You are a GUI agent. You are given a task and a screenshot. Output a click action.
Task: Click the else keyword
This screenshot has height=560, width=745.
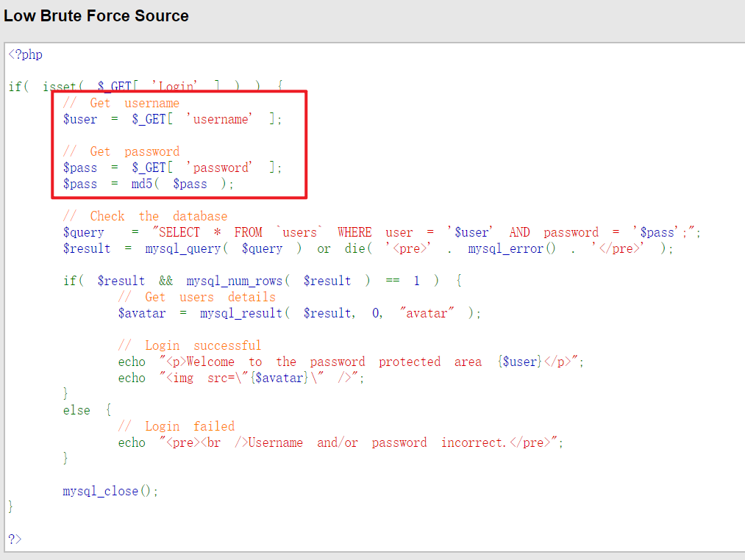coord(76,410)
